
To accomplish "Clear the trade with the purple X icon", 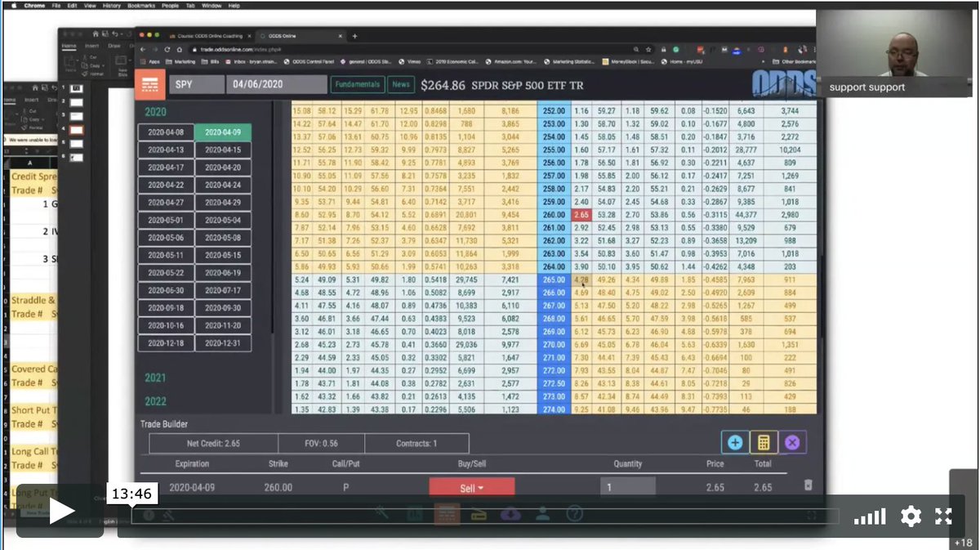I will click(792, 442).
